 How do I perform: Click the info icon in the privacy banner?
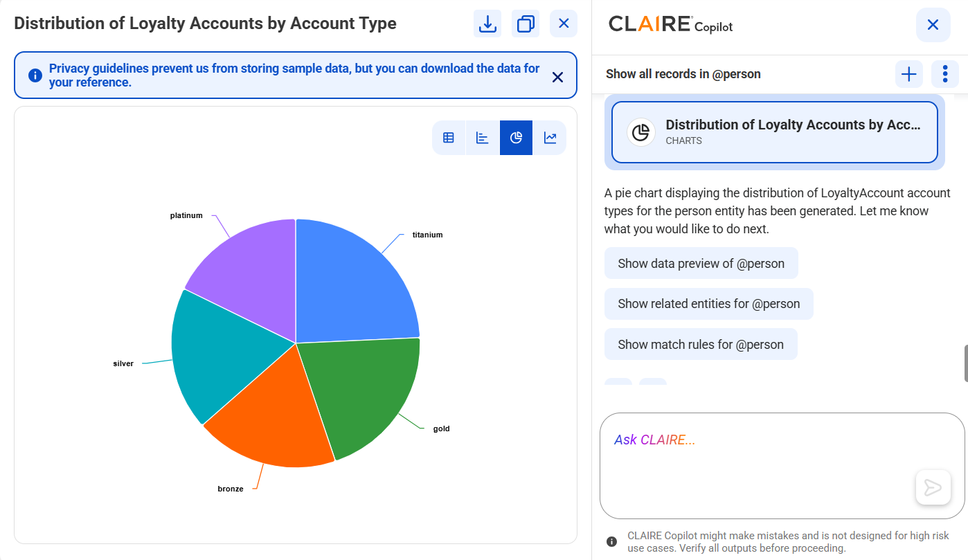(x=35, y=75)
